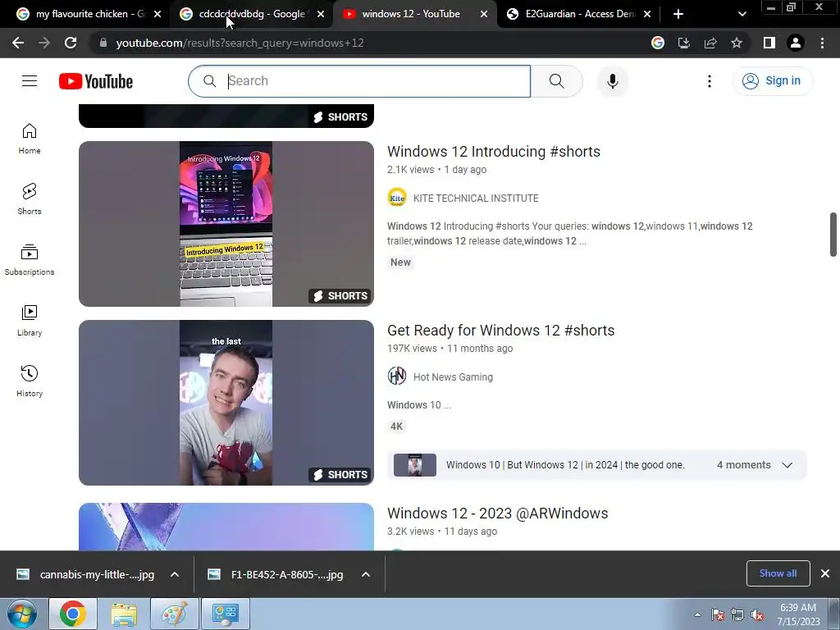Open Windows 12 - 2023 @ARWindows title
The height and width of the screenshot is (630, 840).
(498, 514)
